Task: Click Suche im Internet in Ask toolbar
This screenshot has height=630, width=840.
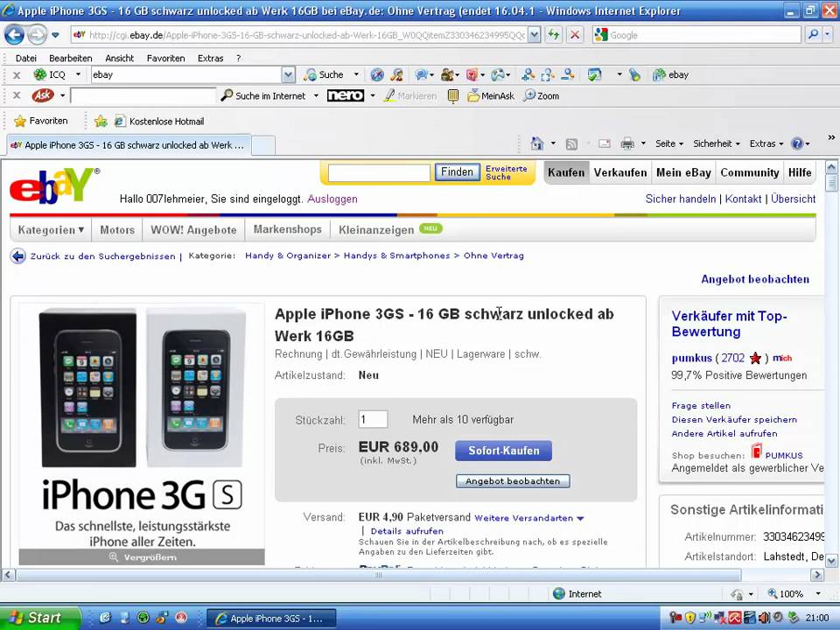Action: [x=263, y=96]
